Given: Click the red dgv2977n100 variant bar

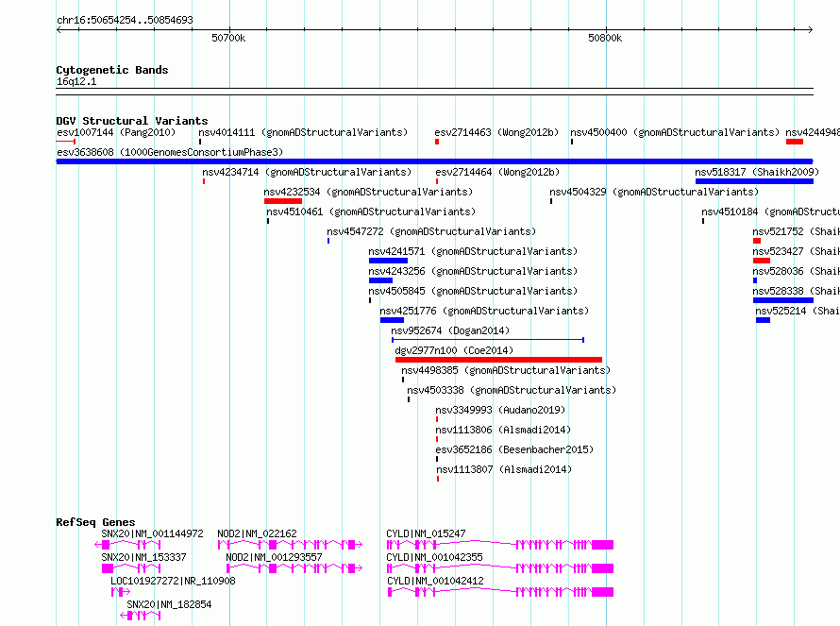Looking at the screenshot, I should point(498,360).
